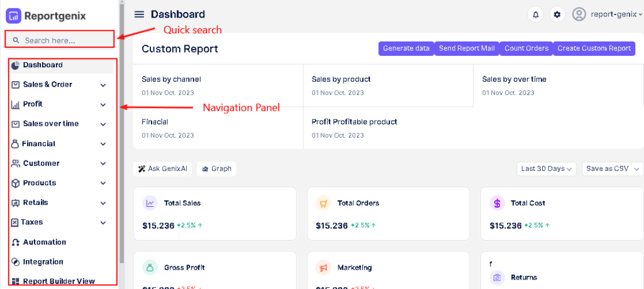Click the sidebar vertical scrollbar
This screenshot has width=644, height=289.
[x=122, y=126]
